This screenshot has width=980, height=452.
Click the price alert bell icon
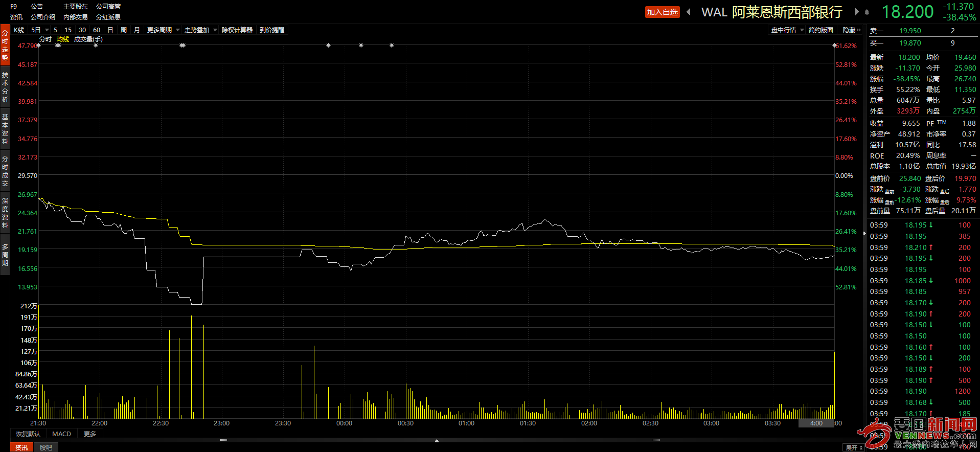point(867,12)
